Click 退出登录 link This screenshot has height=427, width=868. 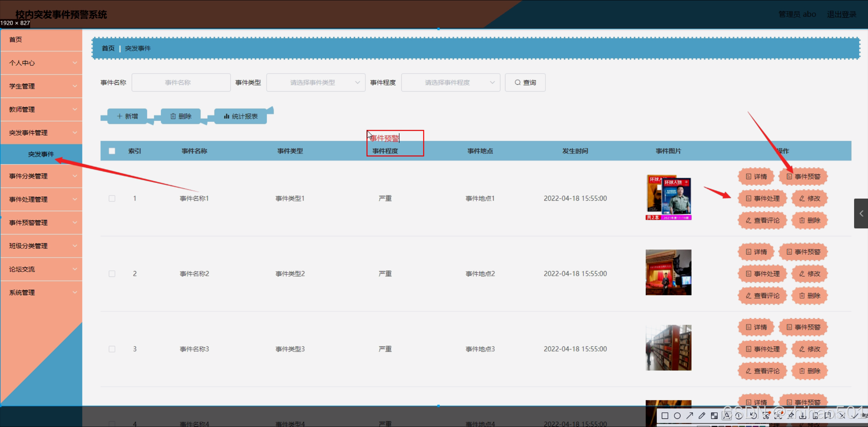tap(841, 14)
